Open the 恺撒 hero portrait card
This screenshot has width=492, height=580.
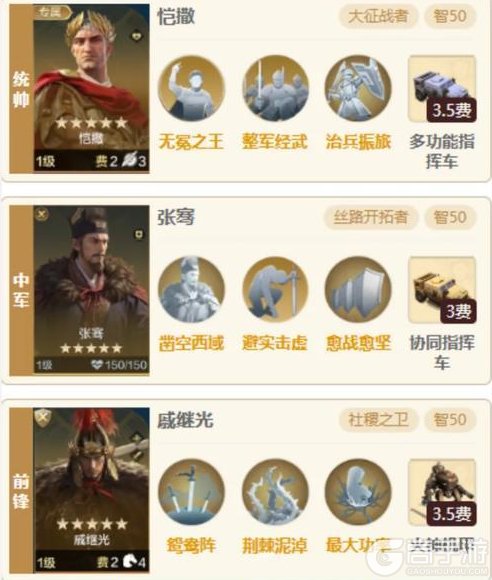click(x=91, y=88)
